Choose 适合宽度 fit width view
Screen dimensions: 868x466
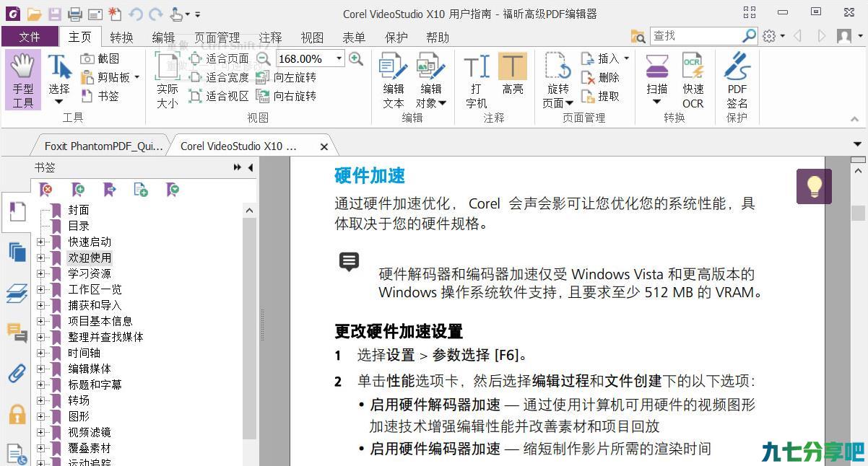[219, 77]
